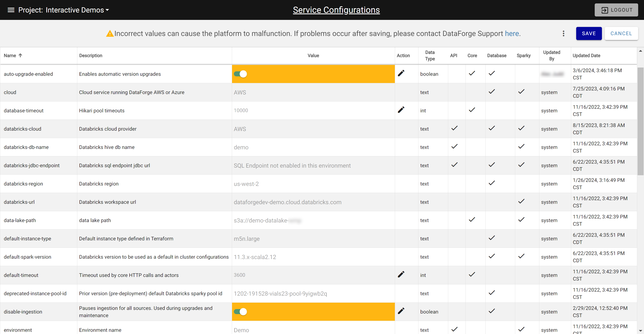Click the Core checkmark for auto-upgrade-enabled
The image size is (644, 334).
tap(472, 73)
